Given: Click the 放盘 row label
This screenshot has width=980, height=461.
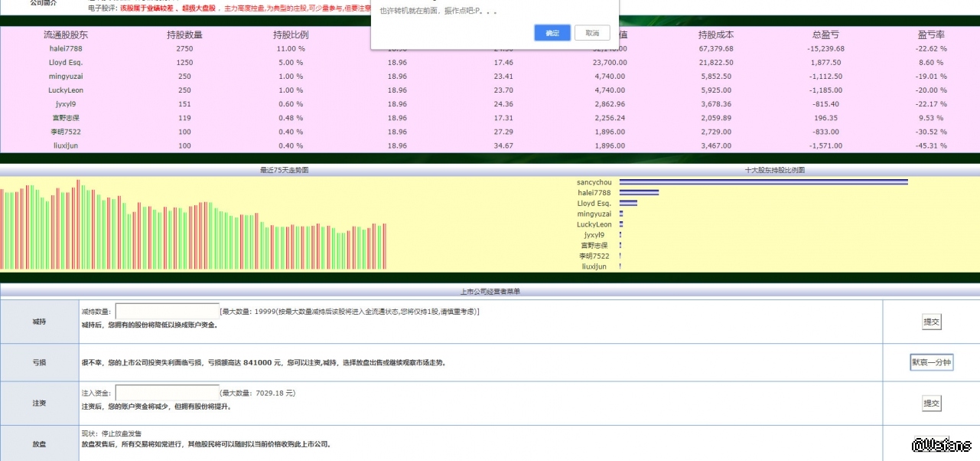Looking at the screenshot, I should click(39, 443).
